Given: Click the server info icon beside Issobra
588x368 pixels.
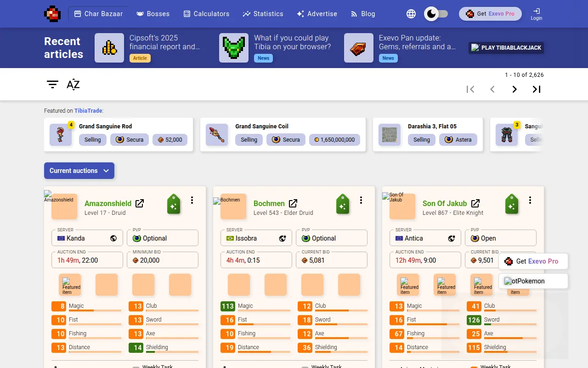Looking at the screenshot, I should point(283,238).
